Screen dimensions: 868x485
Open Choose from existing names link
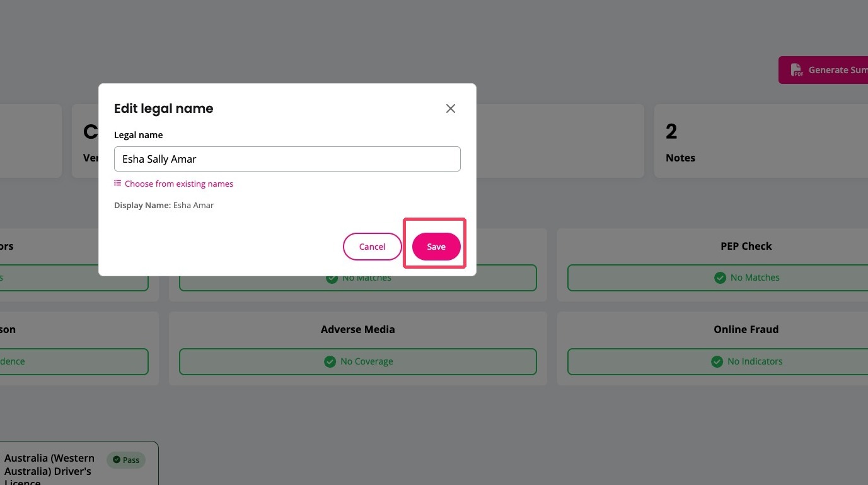pyautogui.click(x=178, y=184)
